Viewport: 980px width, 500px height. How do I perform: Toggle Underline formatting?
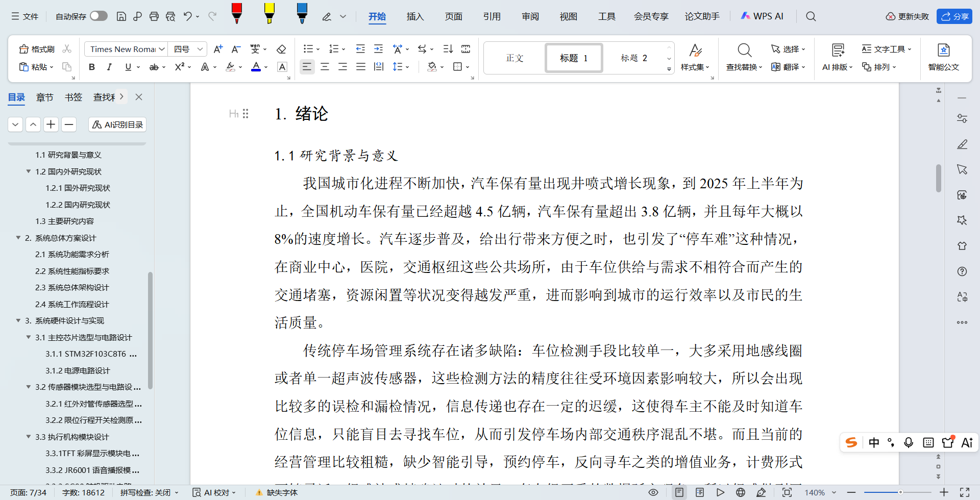click(128, 67)
